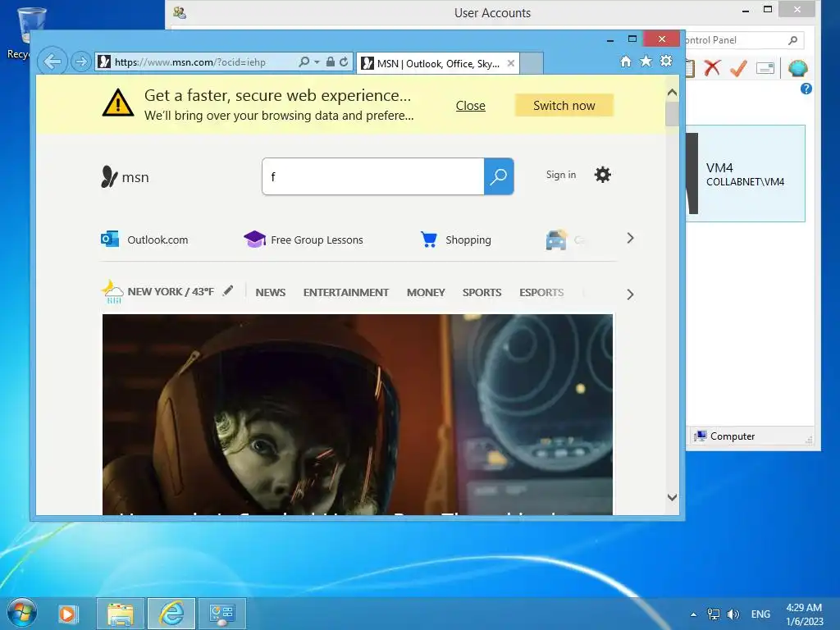The height and width of the screenshot is (630, 840).
Task: Click the User Accounts window title icon
Action: [180, 12]
